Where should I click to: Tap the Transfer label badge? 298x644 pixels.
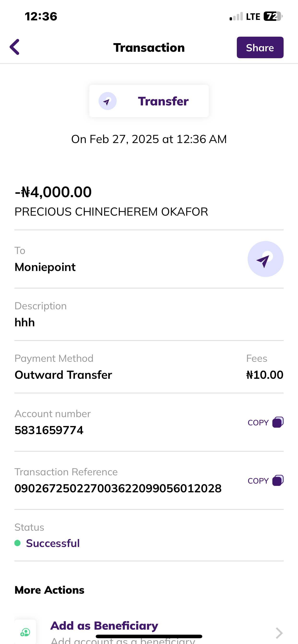tap(163, 101)
